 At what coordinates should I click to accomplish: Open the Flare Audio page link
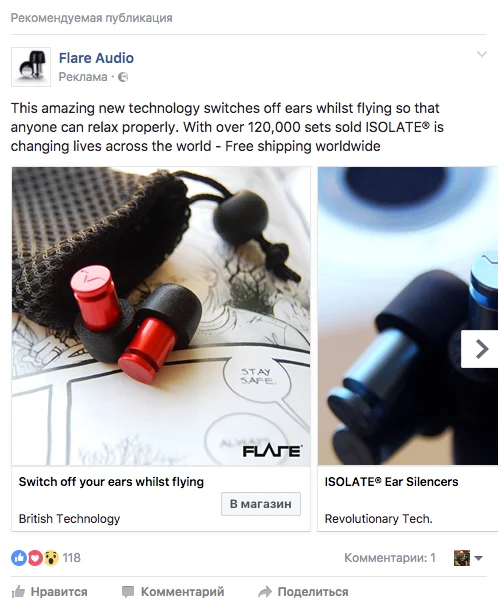(96, 58)
